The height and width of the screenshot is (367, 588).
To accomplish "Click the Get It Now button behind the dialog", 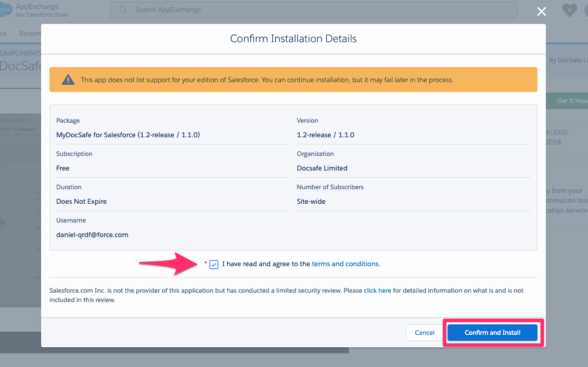I will click(x=567, y=101).
